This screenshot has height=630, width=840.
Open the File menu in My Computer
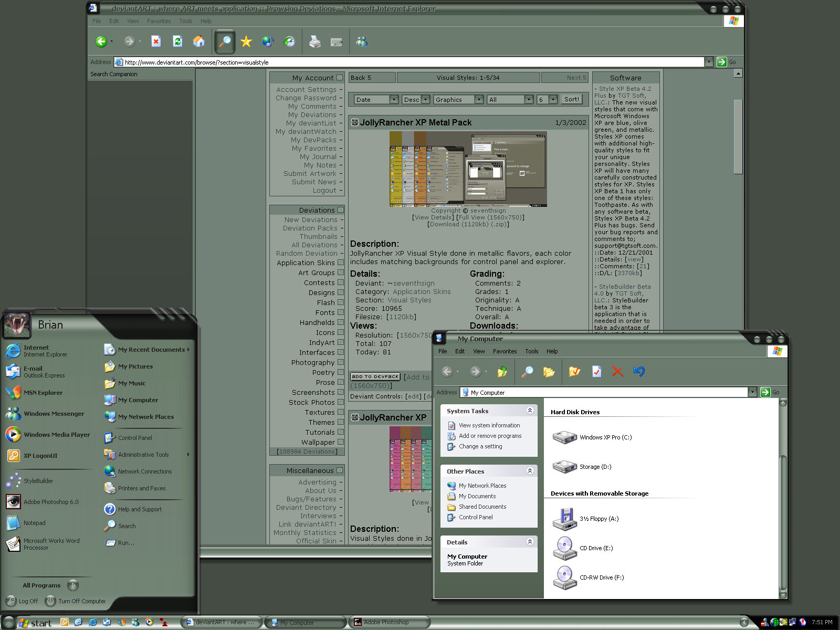[443, 351]
